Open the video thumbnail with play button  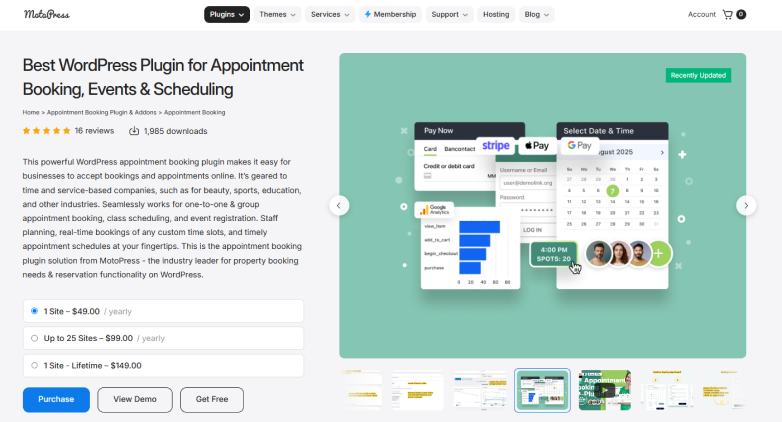[x=605, y=390]
